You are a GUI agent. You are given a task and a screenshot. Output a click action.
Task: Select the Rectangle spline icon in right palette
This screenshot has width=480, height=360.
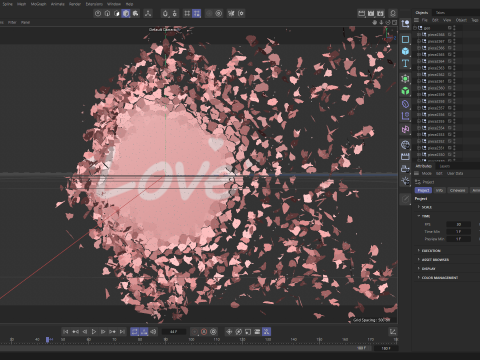[x=405, y=39]
